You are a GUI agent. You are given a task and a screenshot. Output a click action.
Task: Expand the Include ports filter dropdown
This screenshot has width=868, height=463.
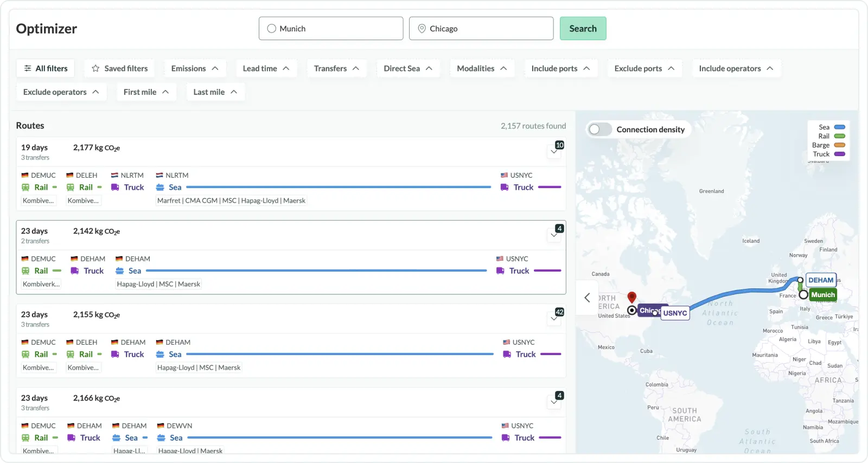560,68
